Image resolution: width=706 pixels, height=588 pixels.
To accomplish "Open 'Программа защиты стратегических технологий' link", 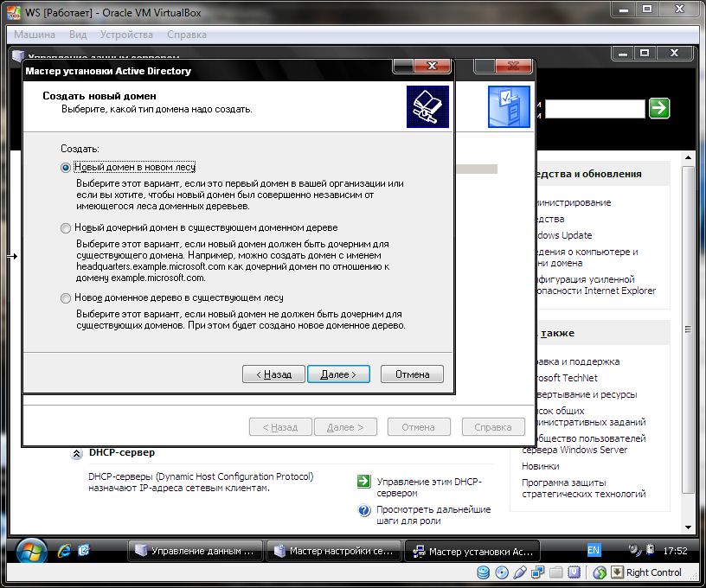I will tap(583, 488).
